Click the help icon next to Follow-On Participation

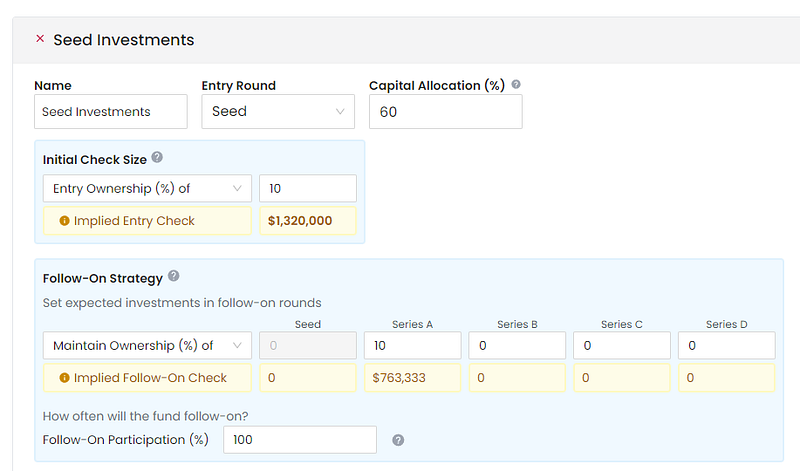398,440
